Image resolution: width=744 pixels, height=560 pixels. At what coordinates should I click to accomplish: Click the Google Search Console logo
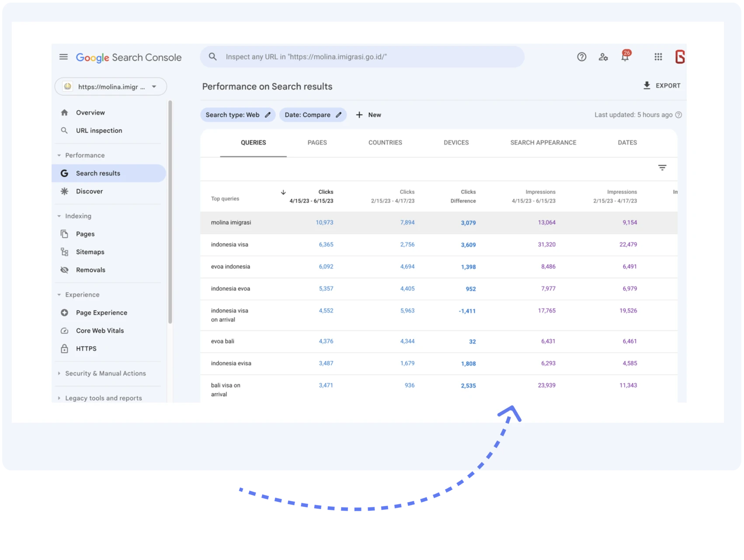click(129, 57)
